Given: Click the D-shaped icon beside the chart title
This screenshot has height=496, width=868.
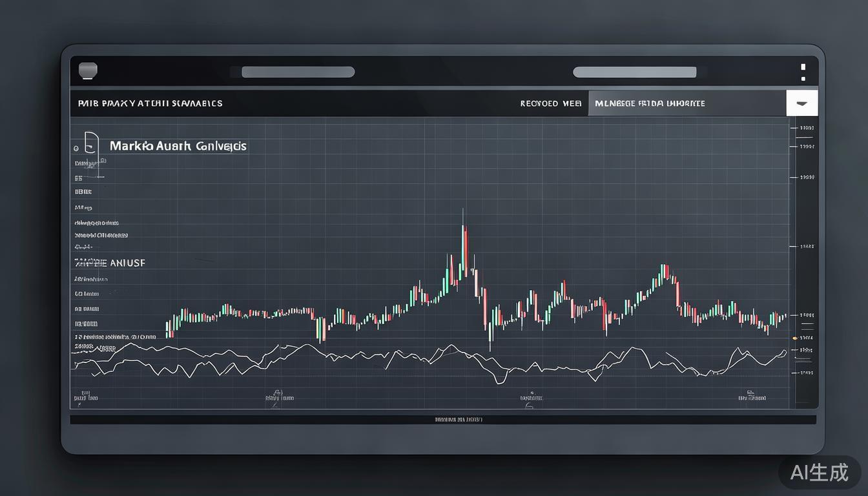Looking at the screenshot, I should (92, 144).
